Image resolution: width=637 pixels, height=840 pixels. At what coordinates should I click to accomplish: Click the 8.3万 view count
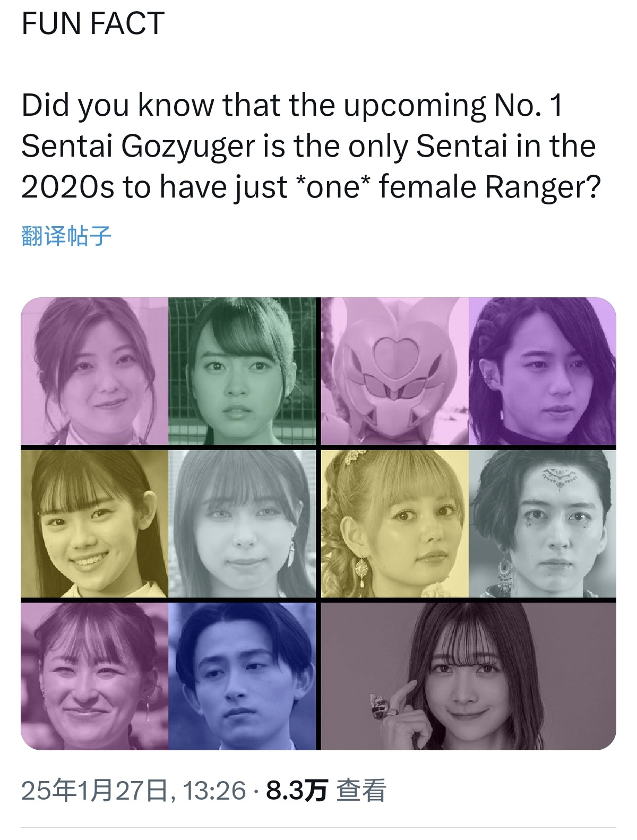(296, 791)
